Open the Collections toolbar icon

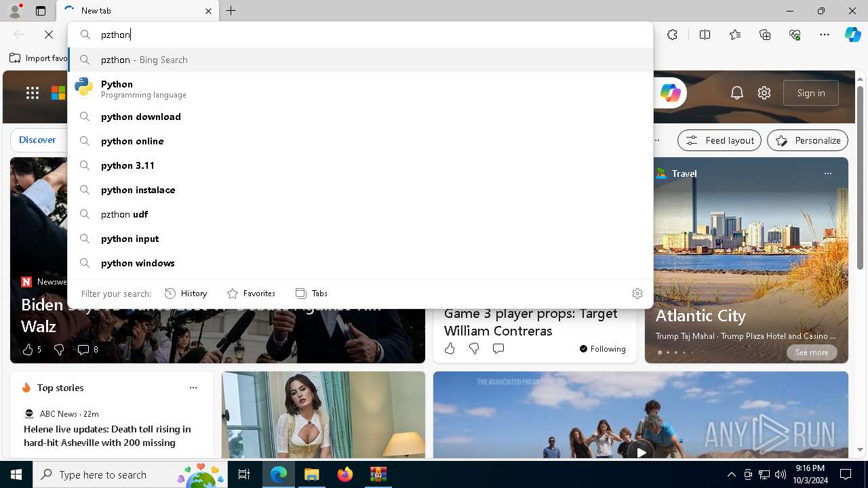click(x=765, y=35)
